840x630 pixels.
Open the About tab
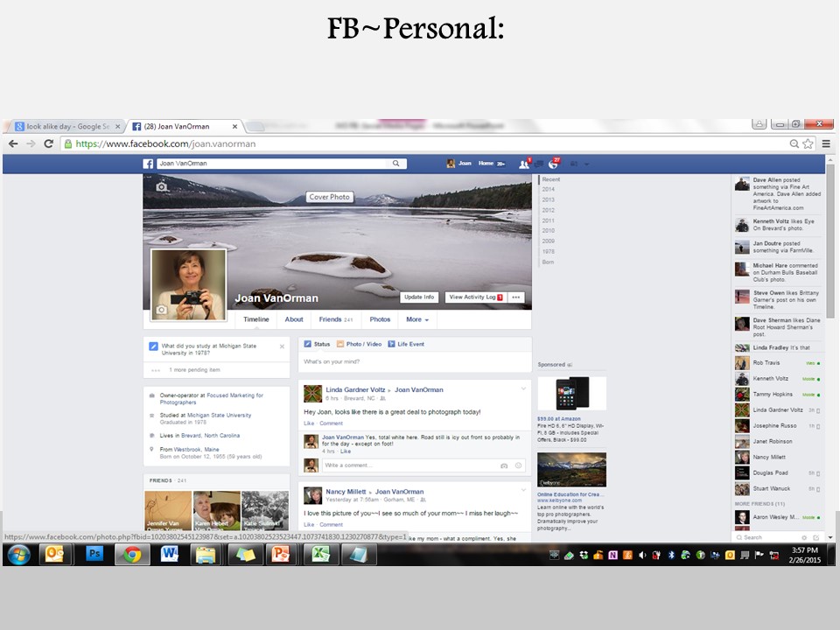click(294, 319)
